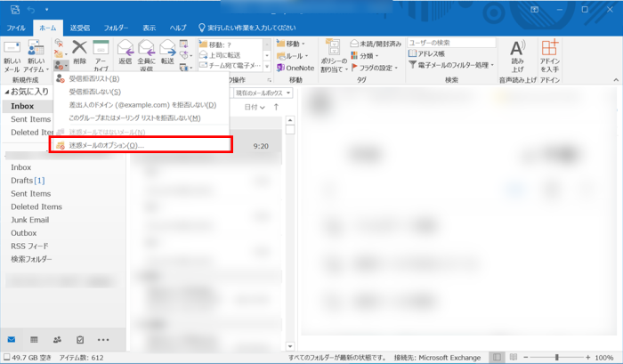Click the ユーザーの検索 search box

(x=450, y=43)
